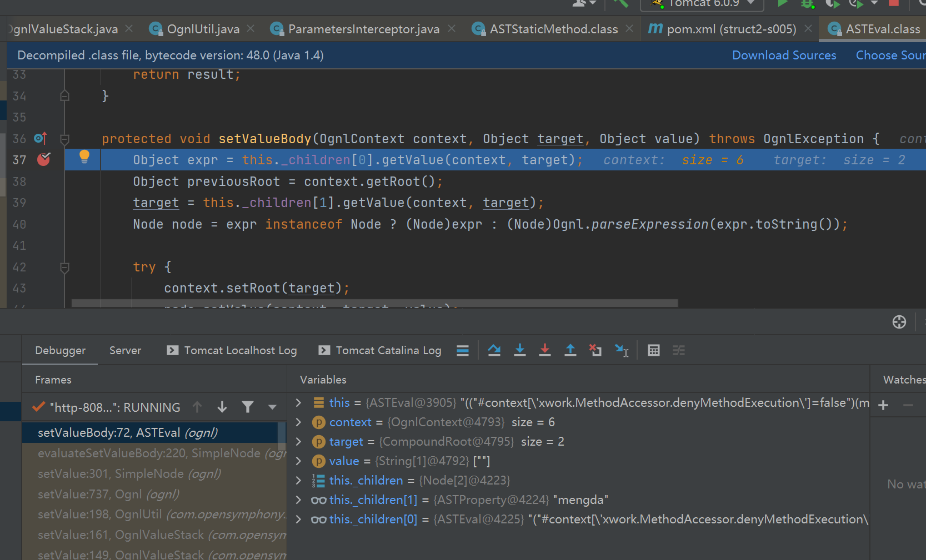
Task: Click the Step Over debugger icon
Action: [494, 350]
